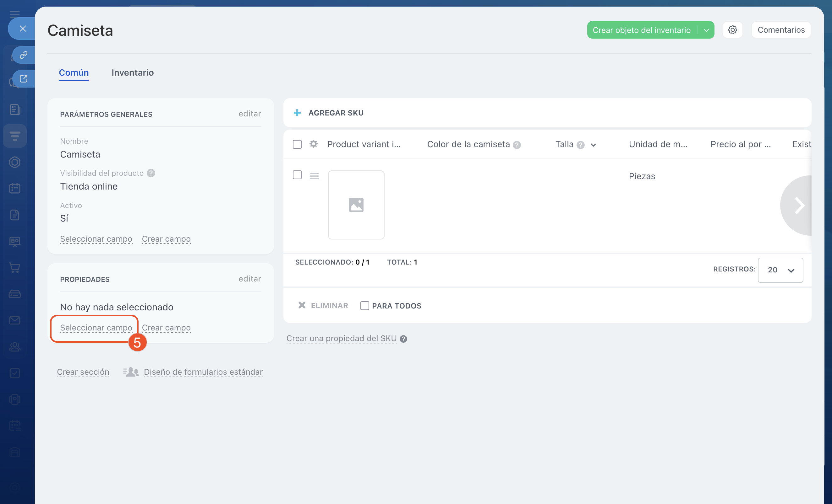The width and height of the screenshot is (832, 504).
Task: Toggle the select-all checkbox in table header
Action: click(297, 144)
